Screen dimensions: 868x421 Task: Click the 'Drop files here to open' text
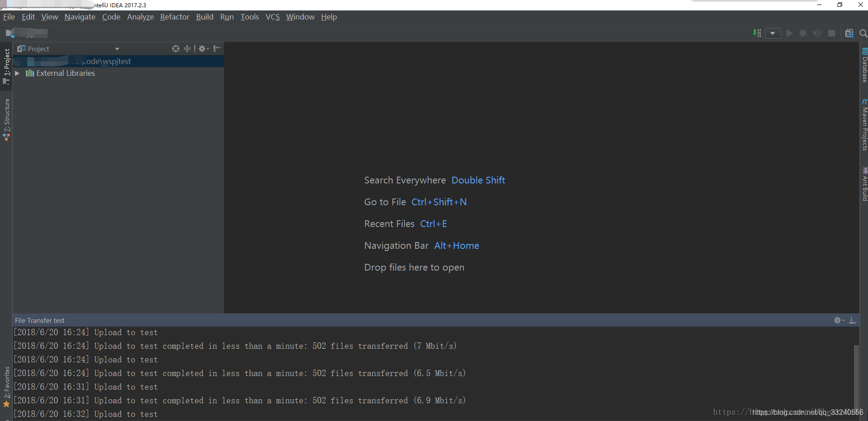coord(414,267)
